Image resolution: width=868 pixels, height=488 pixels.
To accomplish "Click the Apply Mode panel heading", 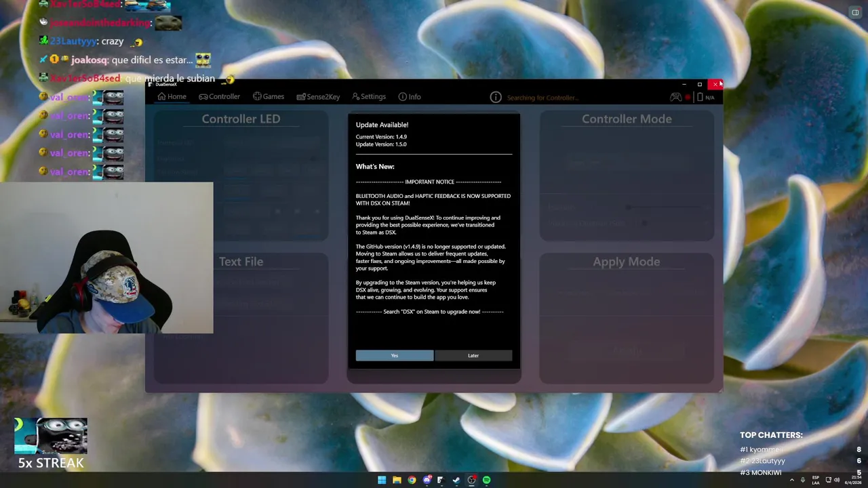I will 627,262.
